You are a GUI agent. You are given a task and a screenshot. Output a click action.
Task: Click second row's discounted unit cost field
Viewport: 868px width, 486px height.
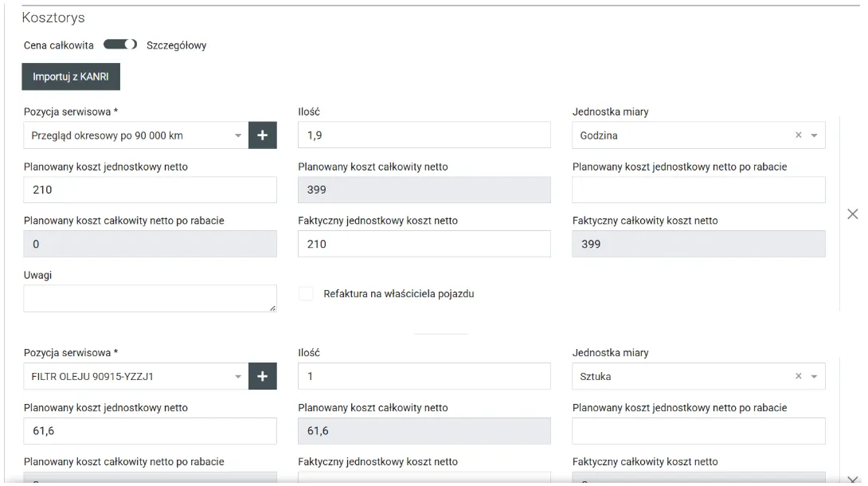698,430
